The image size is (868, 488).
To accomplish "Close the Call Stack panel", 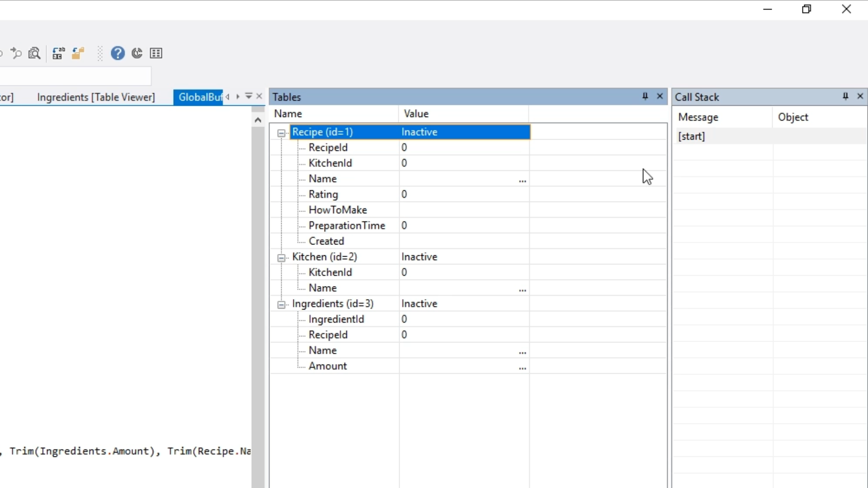I will [860, 96].
